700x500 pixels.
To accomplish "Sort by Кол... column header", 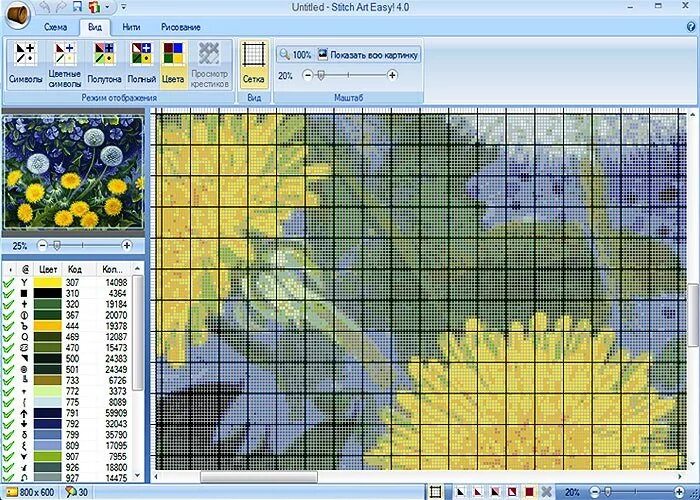I will tap(112, 269).
